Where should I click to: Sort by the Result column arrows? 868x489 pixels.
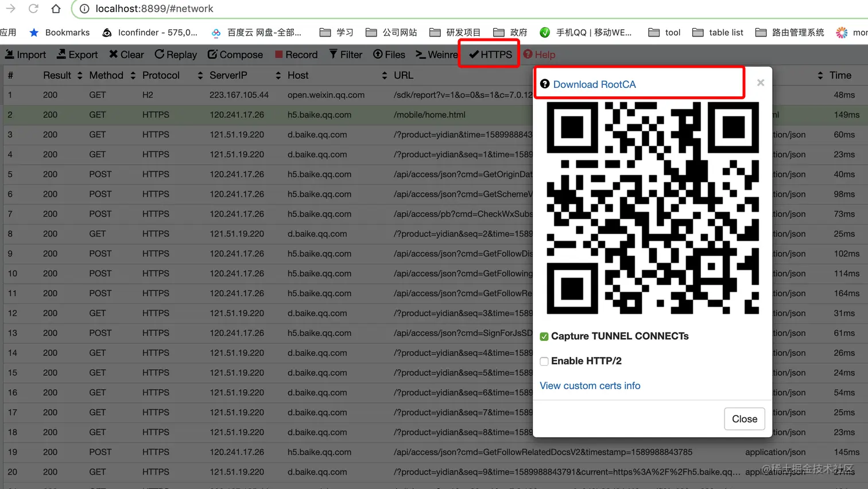point(80,75)
